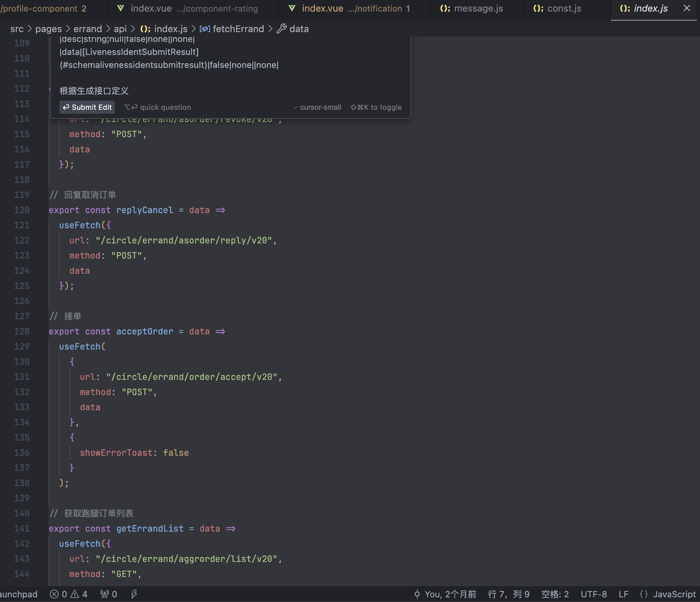Close the index.js editor tab

point(687,8)
